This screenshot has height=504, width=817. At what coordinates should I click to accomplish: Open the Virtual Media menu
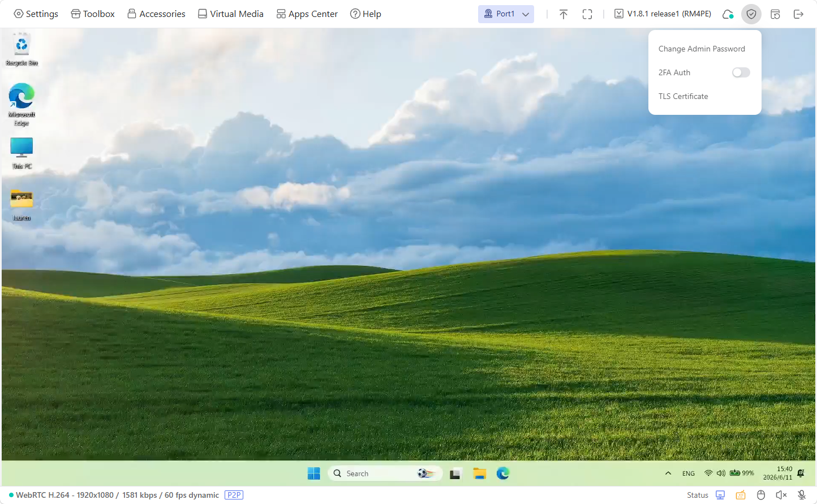click(230, 14)
